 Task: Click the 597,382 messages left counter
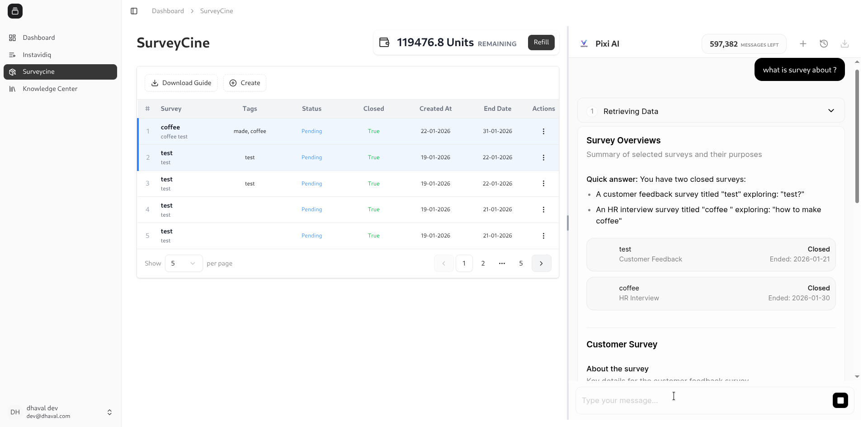point(744,44)
